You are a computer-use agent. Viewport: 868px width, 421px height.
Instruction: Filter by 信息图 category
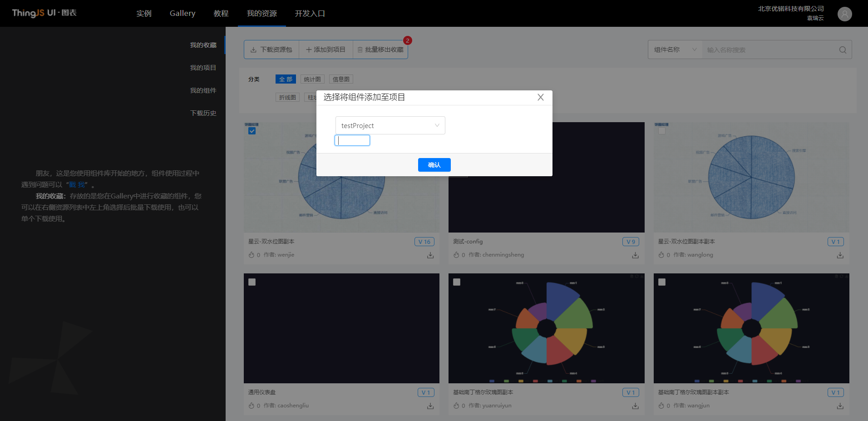pos(341,79)
